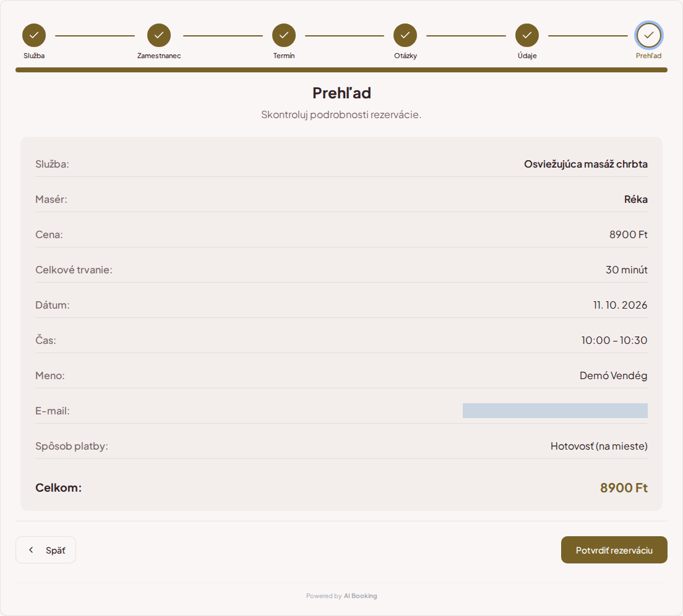Click the payment method Hotovosť (na mieste)

[599, 446]
